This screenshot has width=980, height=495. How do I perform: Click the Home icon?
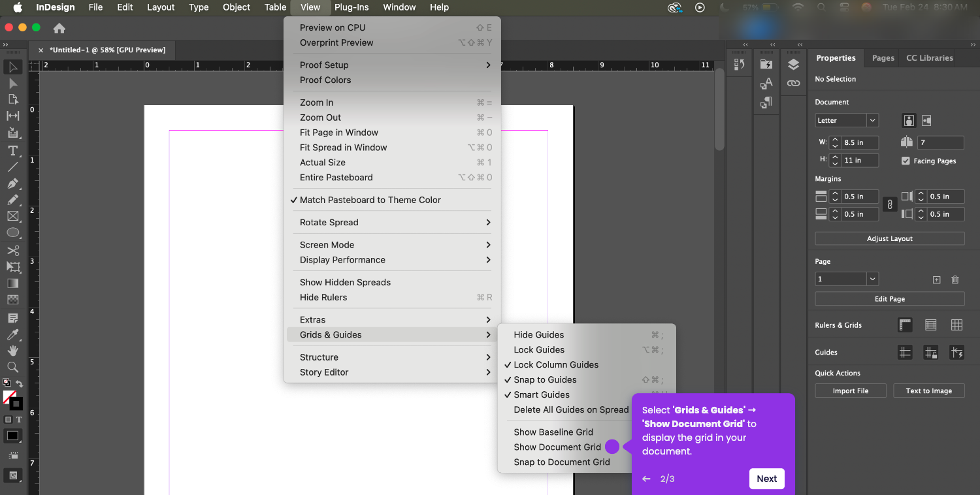[x=59, y=28]
